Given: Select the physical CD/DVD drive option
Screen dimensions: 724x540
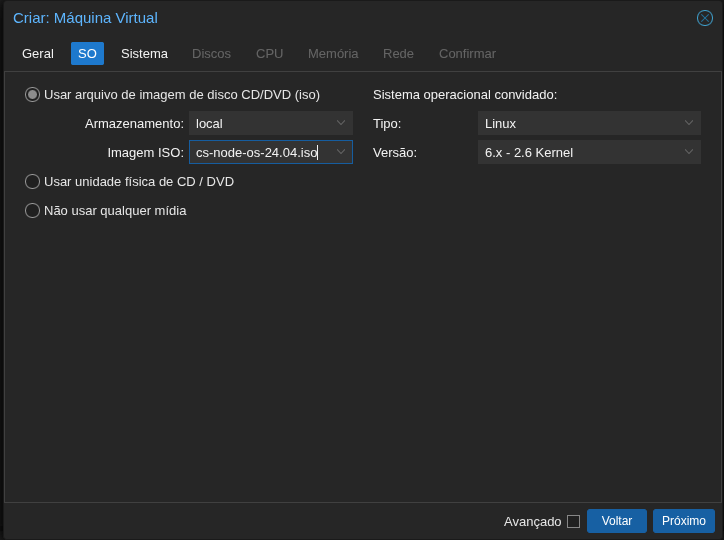Looking at the screenshot, I should point(32,181).
